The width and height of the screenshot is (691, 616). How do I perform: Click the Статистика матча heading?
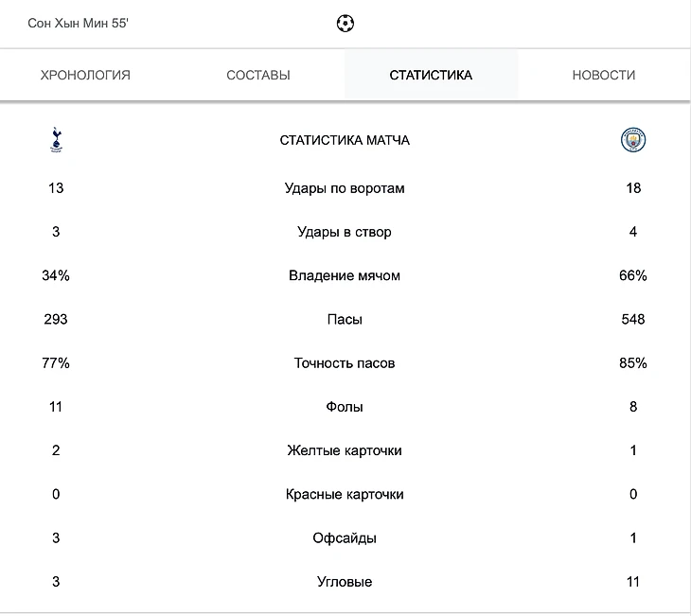tap(345, 140)
